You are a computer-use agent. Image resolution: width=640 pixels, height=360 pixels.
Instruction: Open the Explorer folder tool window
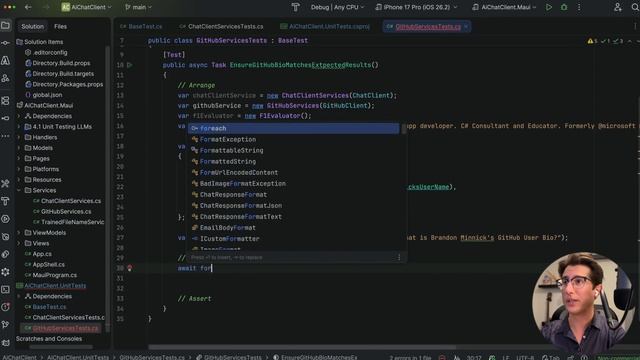(x=5, y=26)
